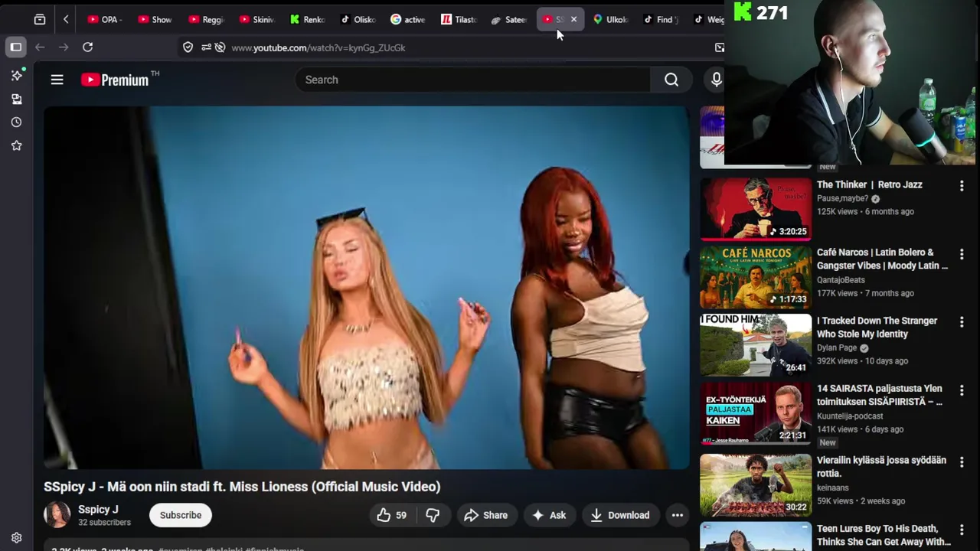The height and width of the screenshot is (551, 980).
Task: Click the search magnifier button
Action: (x=671, y=80)
